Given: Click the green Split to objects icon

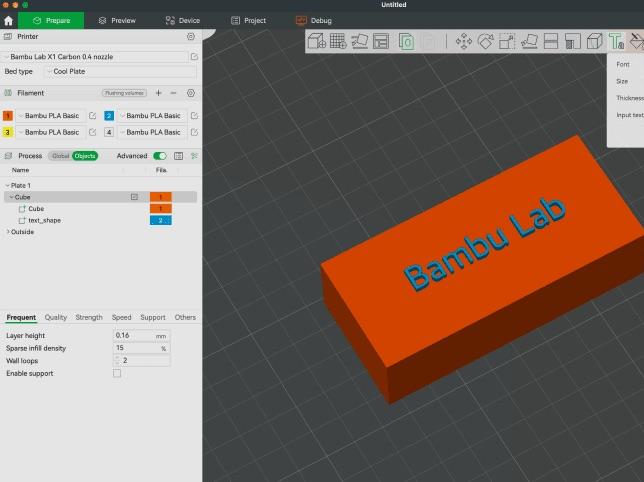Looking at the screenshot, I should tap(406, 41).
